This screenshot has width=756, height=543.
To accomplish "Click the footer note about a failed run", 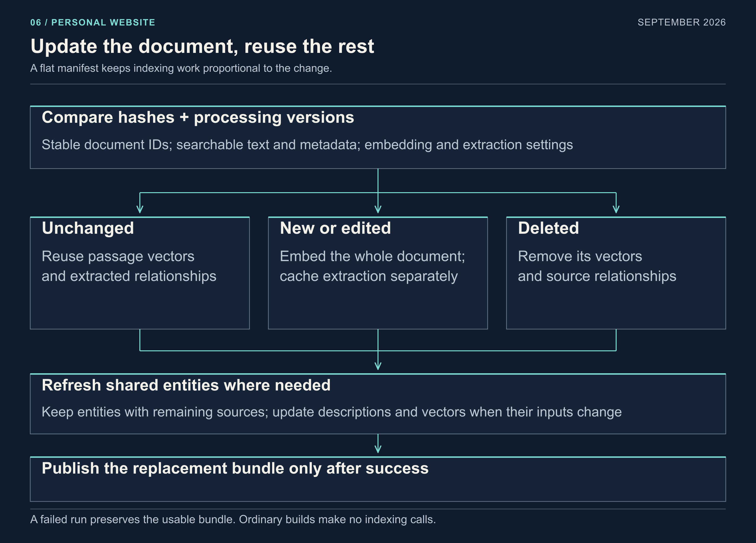I will (233, 520).
